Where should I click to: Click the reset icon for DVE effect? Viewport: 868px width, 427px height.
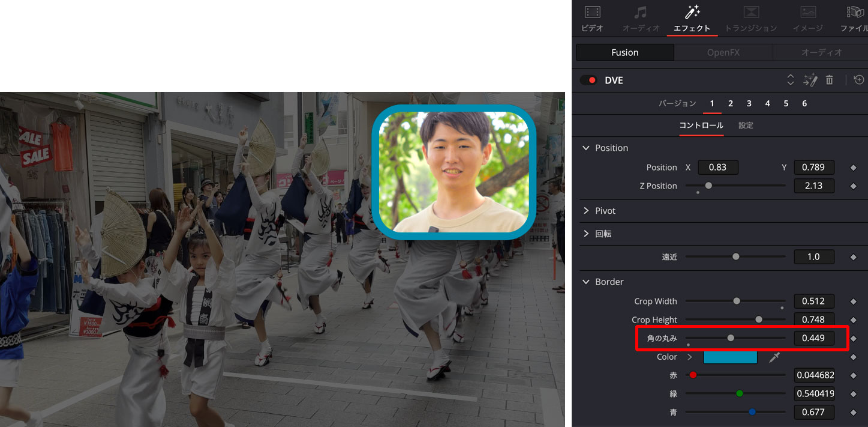pyautogui.click(x=858, y=80)
